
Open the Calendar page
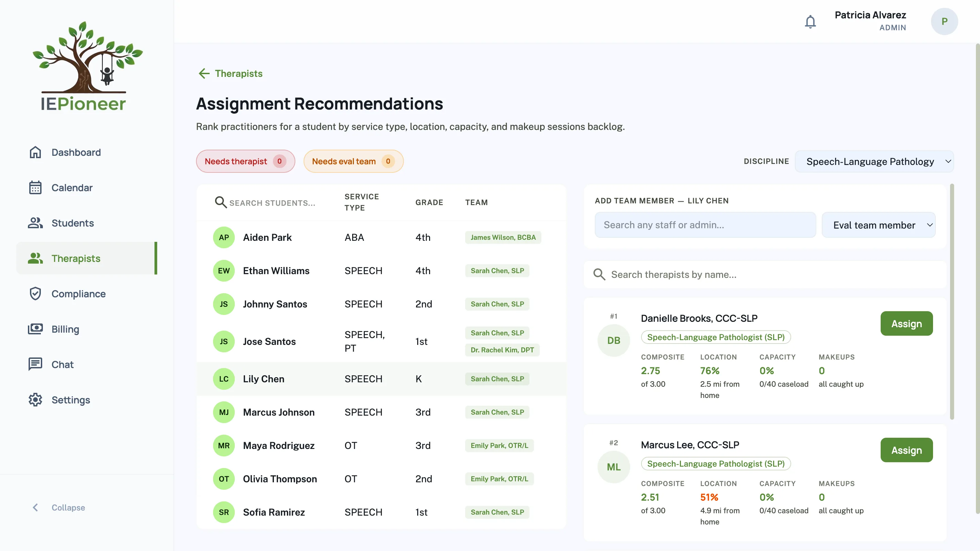(87, 188)
